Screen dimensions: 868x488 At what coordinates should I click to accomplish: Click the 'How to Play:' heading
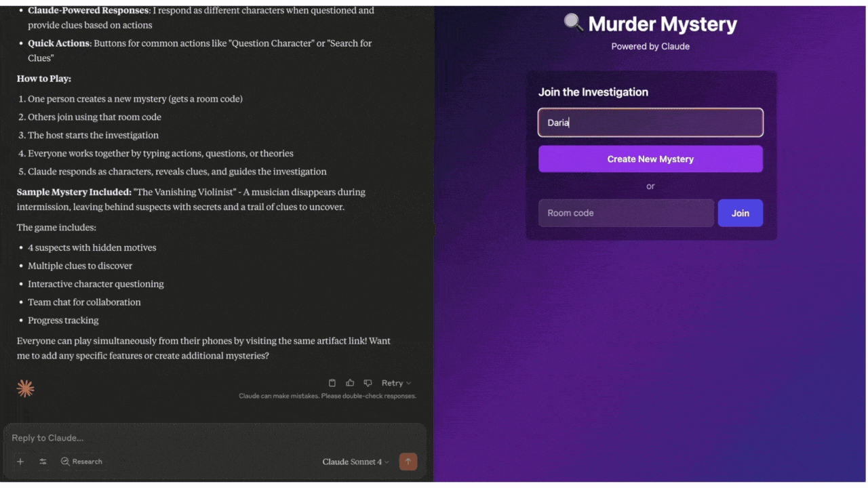[44, 79]
